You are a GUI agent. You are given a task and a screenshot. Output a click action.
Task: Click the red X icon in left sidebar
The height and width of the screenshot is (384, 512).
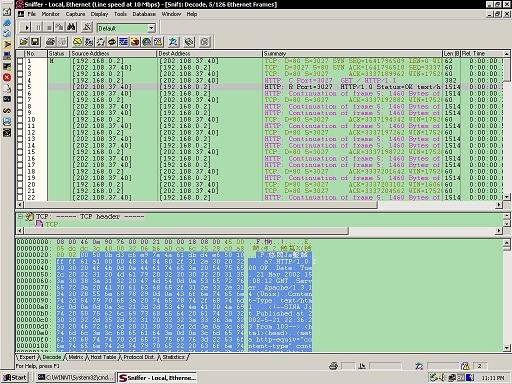[x=7, y=77]
